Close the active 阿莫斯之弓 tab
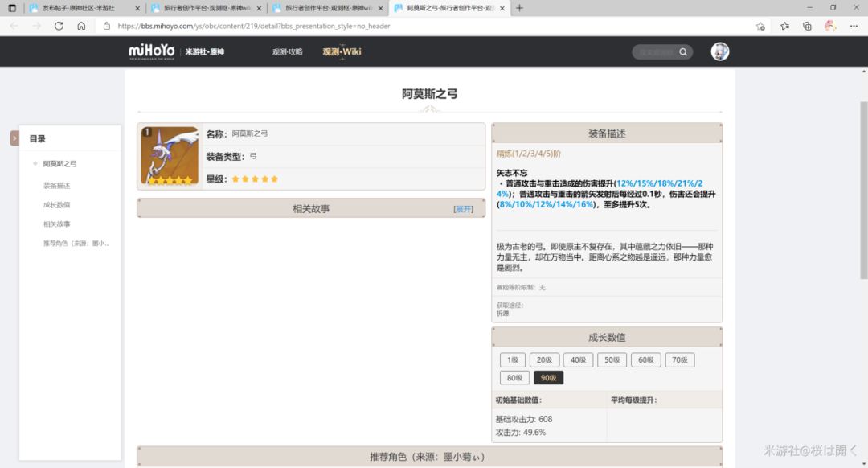Screen dimensions: 868x468 [x=502, y=8]
